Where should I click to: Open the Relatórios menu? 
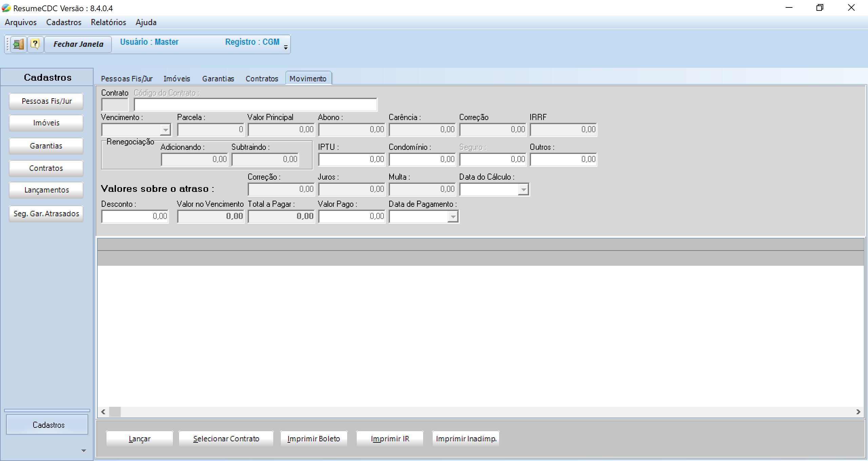click(x=108, y=22)
